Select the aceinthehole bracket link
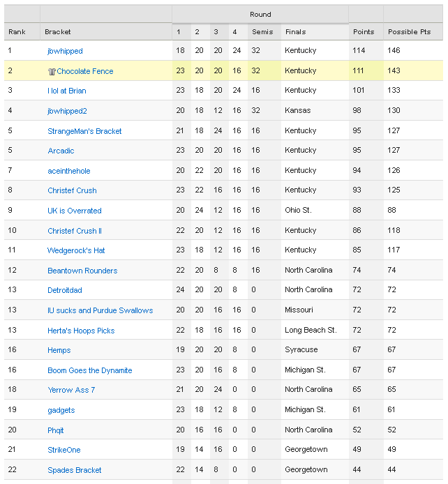448x484 pixels. 68,171
